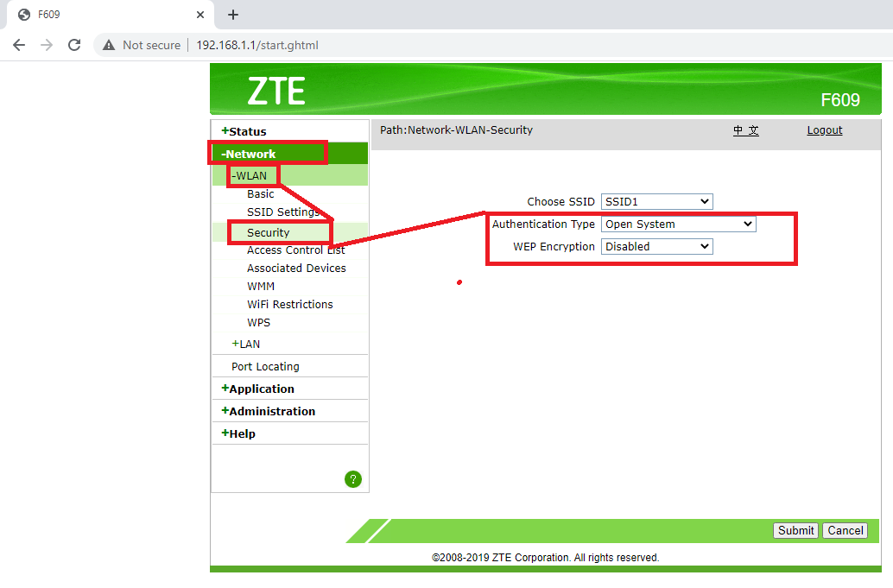The height and width of the screenshot is (588, 893).
Task: Expand the Help menu
Action: (x=238, y=433)
